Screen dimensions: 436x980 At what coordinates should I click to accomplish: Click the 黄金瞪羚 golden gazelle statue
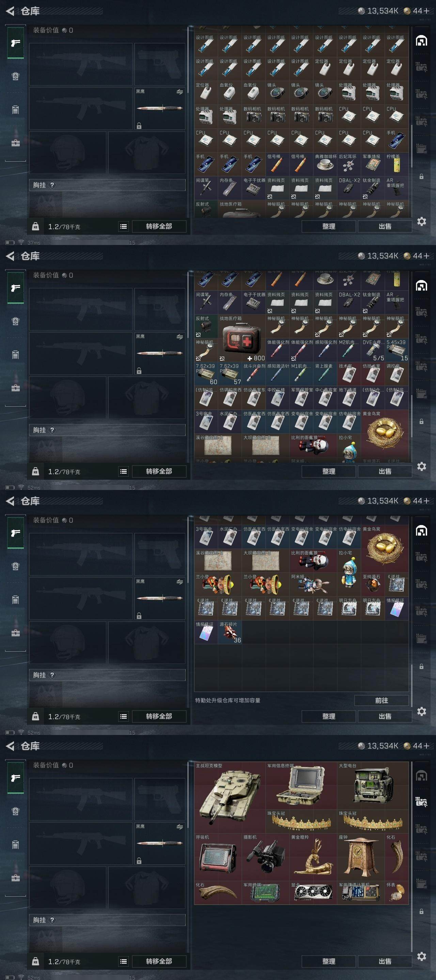point(313,857)
